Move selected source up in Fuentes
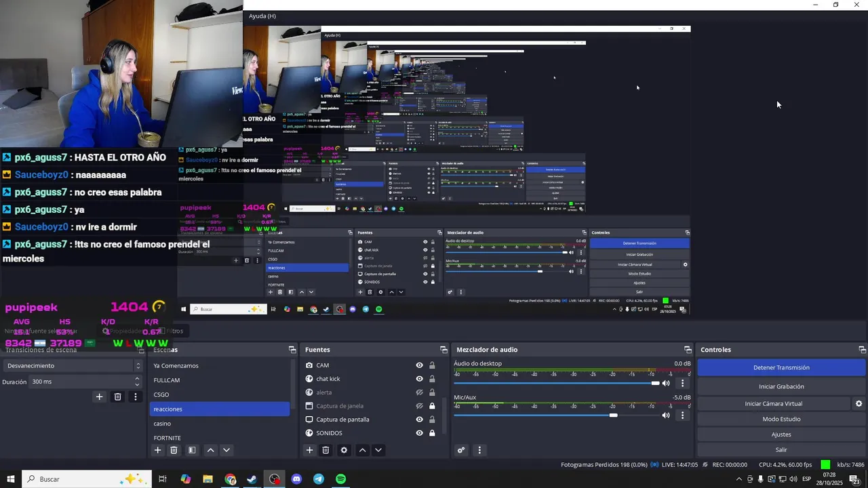The image size is (868, 488). pyautogui.click(x=362, y=450)
